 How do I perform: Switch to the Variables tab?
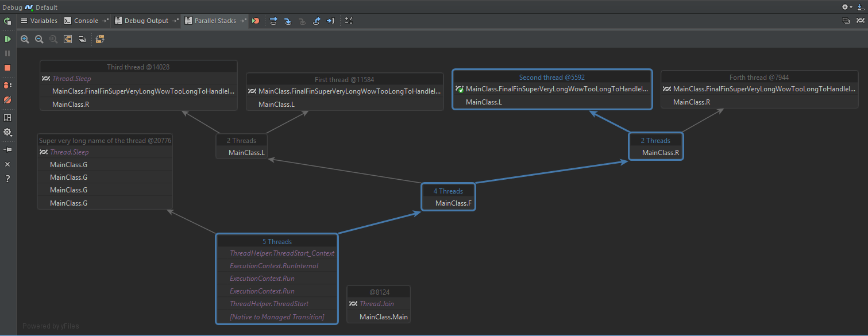pos(39,21)
